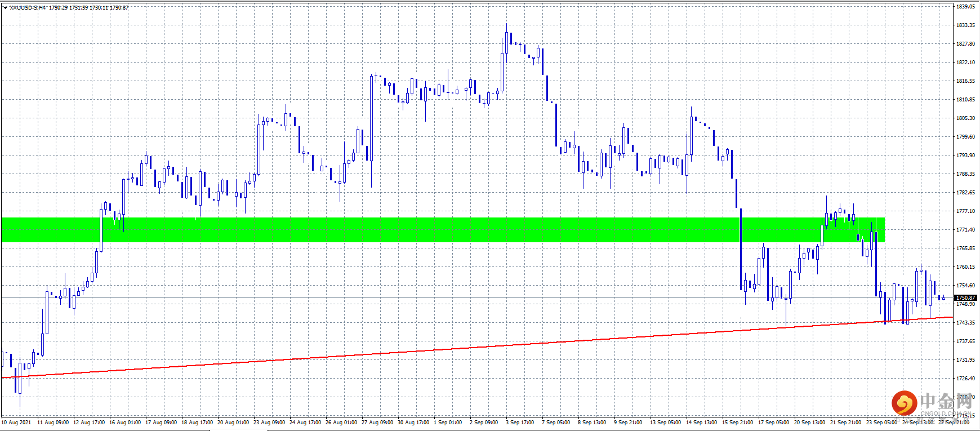Click the 20 Aug 01:00 time label
Screen dimensions: 980x431
233,423
